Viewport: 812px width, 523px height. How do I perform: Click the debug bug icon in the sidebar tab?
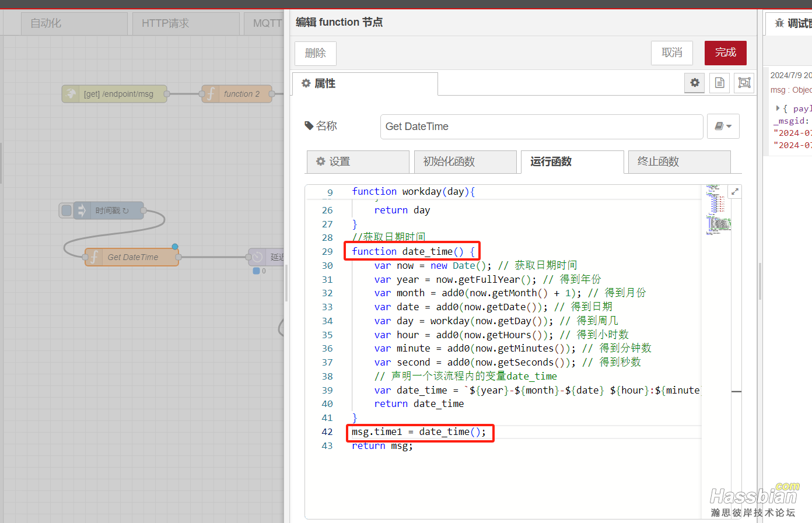[x=779, y=23]
